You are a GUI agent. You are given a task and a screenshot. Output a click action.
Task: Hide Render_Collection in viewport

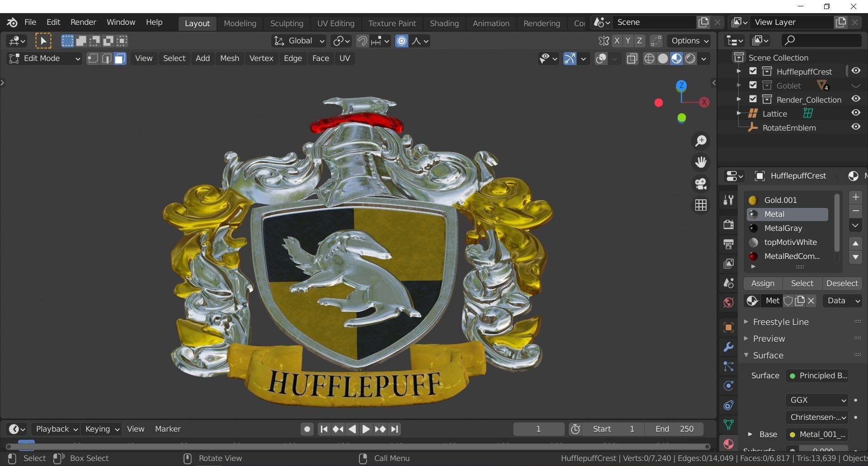click(x=856, y=99)
